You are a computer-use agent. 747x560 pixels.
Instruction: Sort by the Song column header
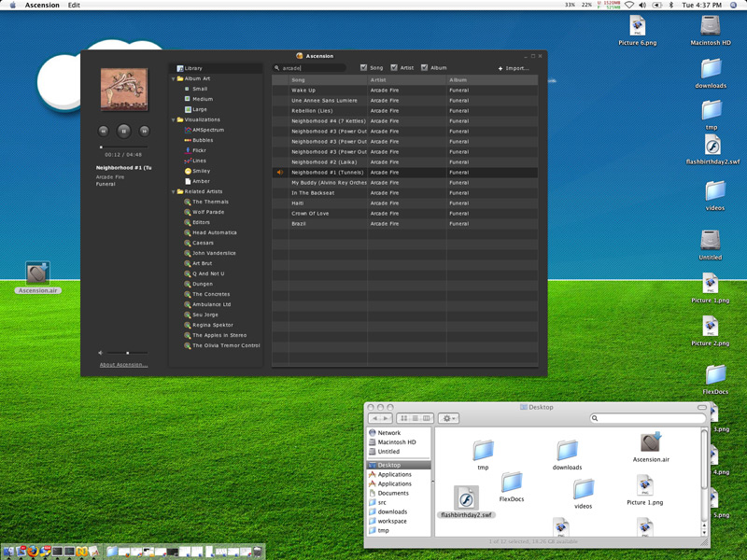click(328, 80)
